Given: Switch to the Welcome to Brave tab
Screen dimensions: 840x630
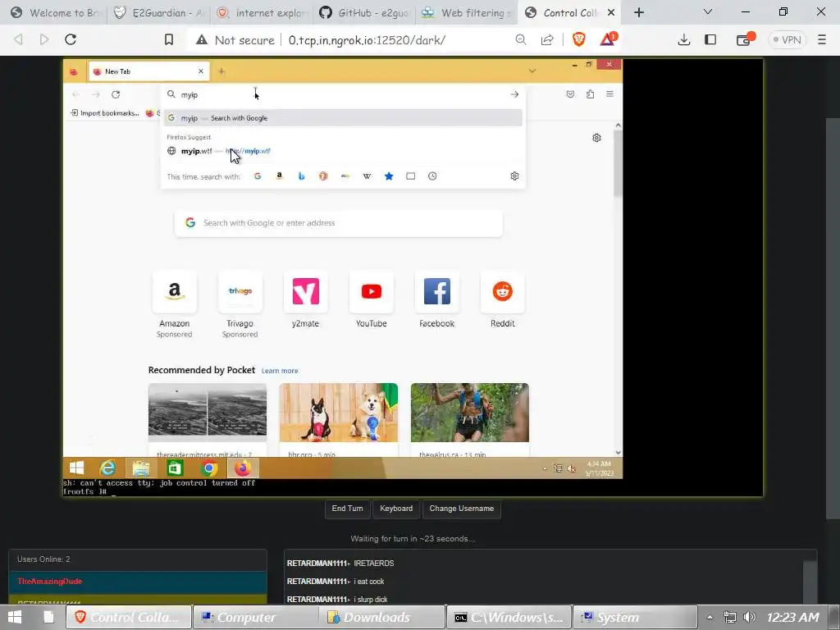Looking at the screenshot, I should [x=56, y=12].
